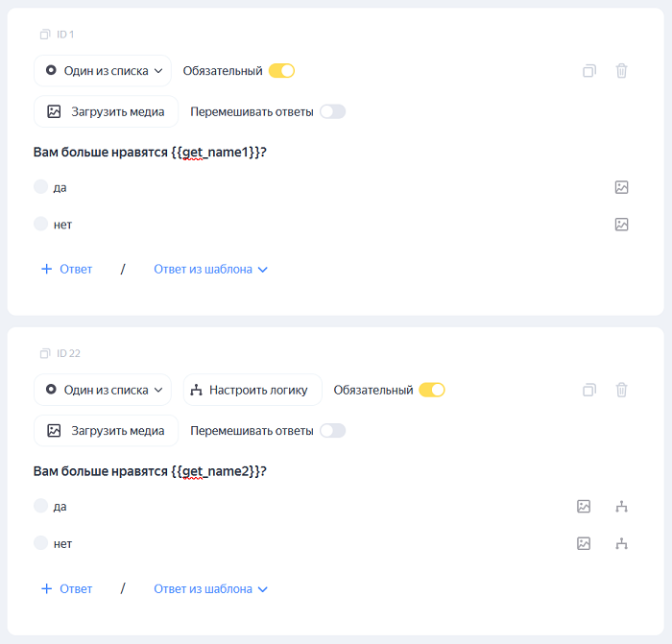Toggle 'Обязательный' switch for question ID 1
The height and width of the screenshot is (644, 672).
coord(281,71)
